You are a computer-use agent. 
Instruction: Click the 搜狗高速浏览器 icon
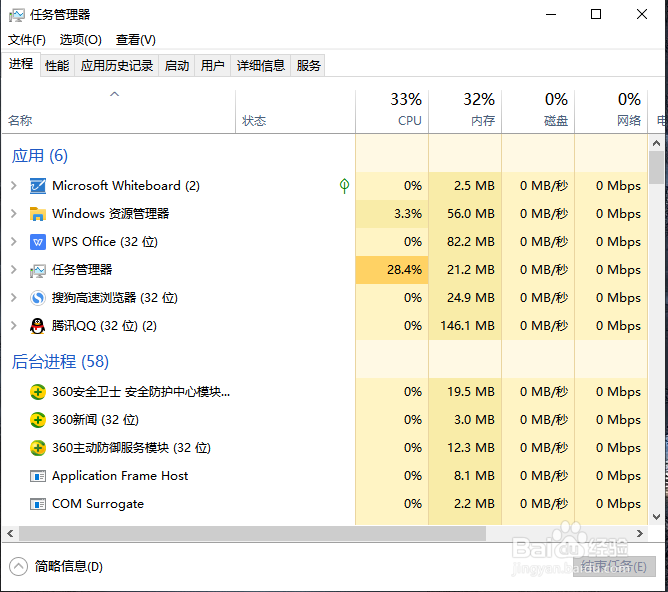37,298
